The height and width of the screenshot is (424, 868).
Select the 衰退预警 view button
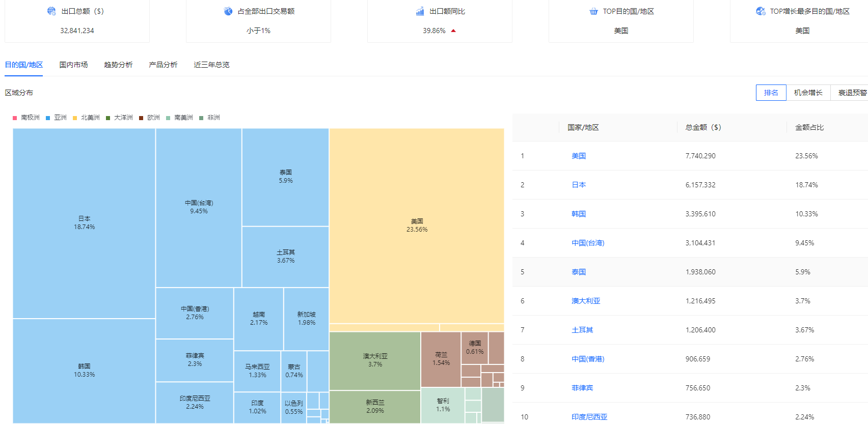click(850, 93)
